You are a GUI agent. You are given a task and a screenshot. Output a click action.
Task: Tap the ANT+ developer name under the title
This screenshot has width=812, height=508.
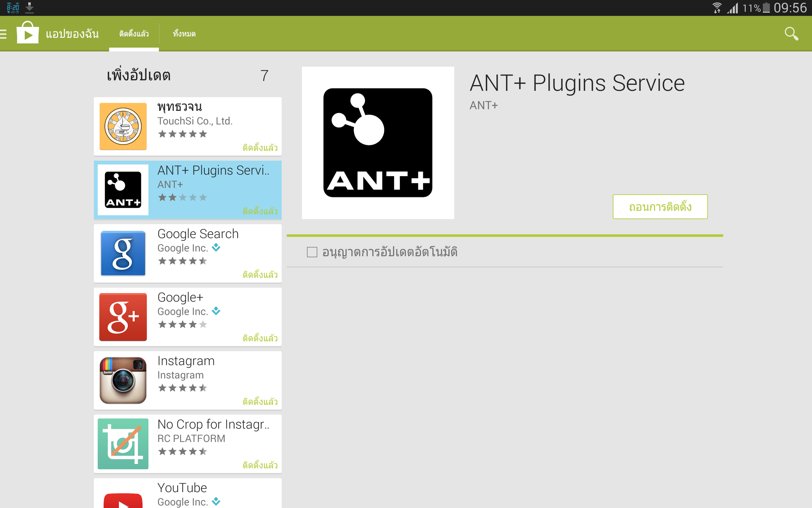pos(483,105)
